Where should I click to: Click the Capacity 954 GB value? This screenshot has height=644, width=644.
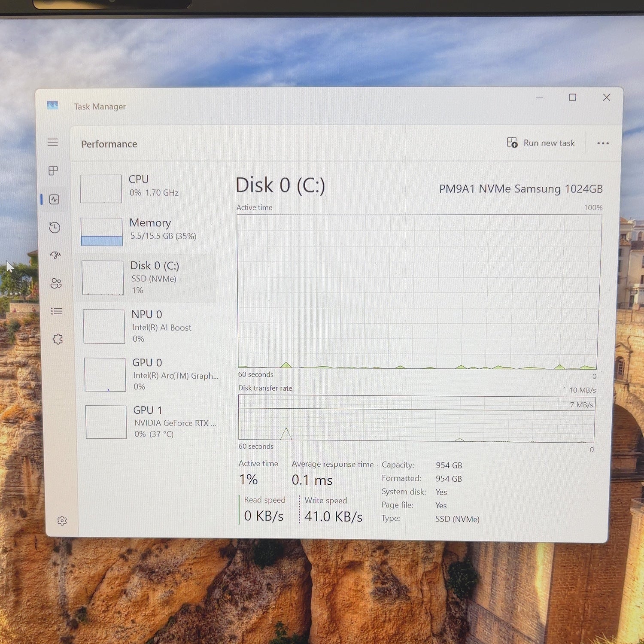pos(449,465)
